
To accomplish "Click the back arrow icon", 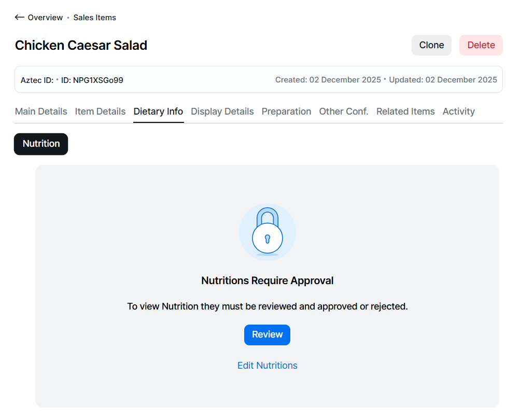I will click(20, 17).
